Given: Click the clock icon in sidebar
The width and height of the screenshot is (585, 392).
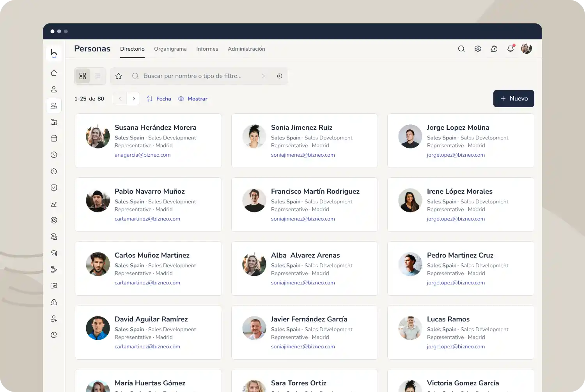Looking at the screenshot, I should [54, 155].
